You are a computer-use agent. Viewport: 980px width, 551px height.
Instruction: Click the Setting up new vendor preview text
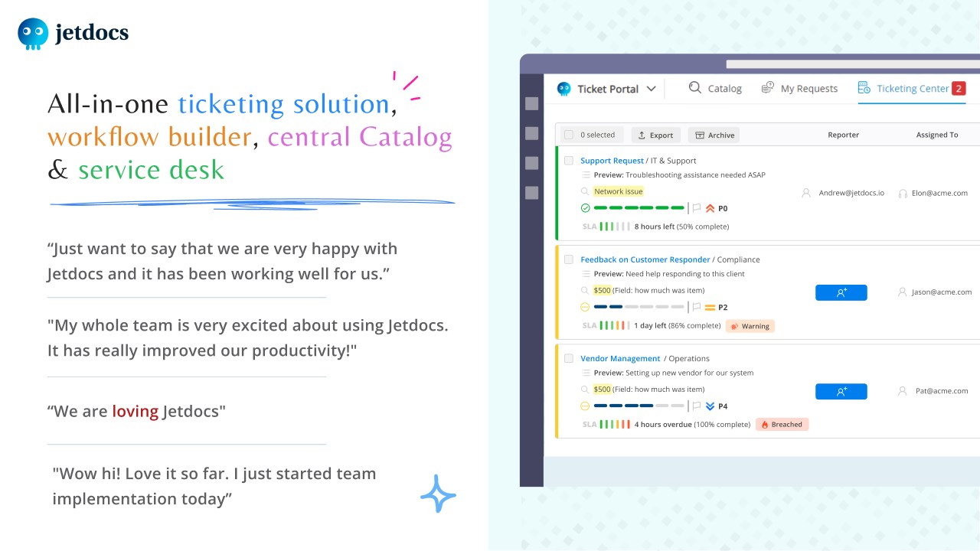click(x=690, y=373)
